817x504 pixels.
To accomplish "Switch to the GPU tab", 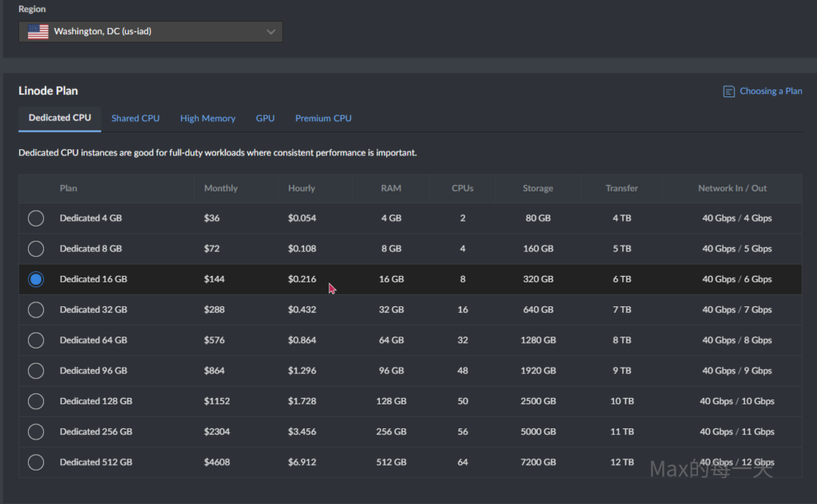I will [265, 118].
